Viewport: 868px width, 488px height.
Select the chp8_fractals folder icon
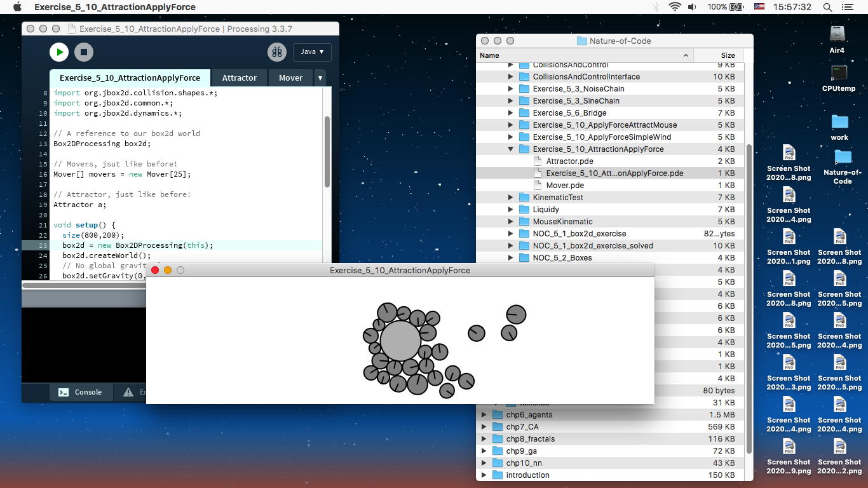(x=498, y=439)
